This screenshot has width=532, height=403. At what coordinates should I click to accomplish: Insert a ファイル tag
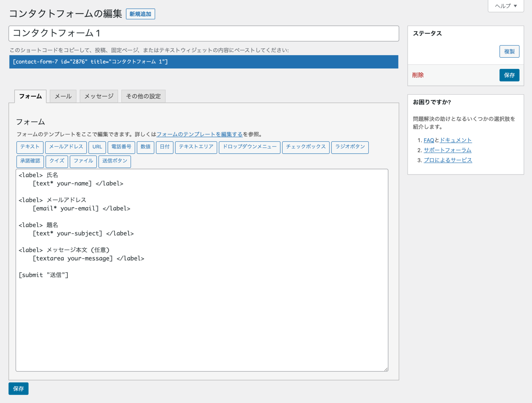click(x=83, y=161)
